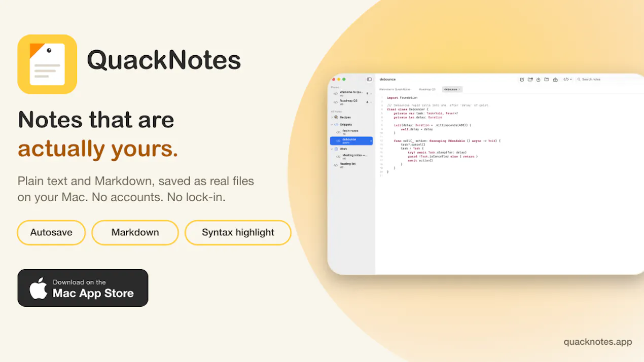Click the 'import Foundation' code line
Screen dimensions: 644x362
(x=402, y=98)
